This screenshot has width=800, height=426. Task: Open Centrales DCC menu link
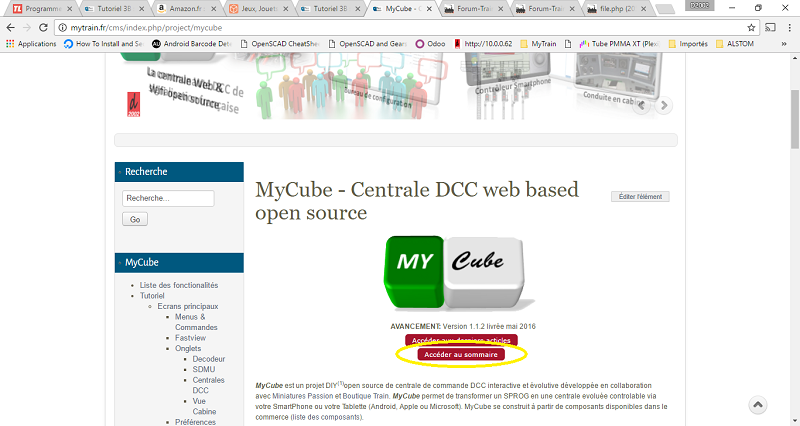[208, 385]
